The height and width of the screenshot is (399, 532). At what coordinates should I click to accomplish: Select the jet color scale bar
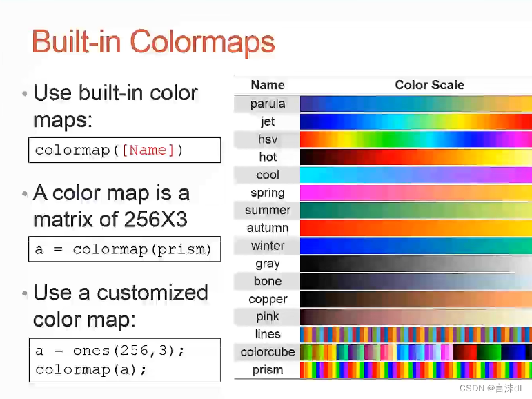[415, 122]
